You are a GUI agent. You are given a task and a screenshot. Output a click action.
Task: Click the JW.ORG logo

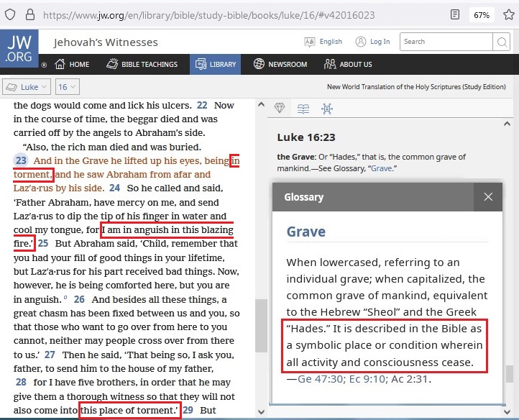click(19, 48)
